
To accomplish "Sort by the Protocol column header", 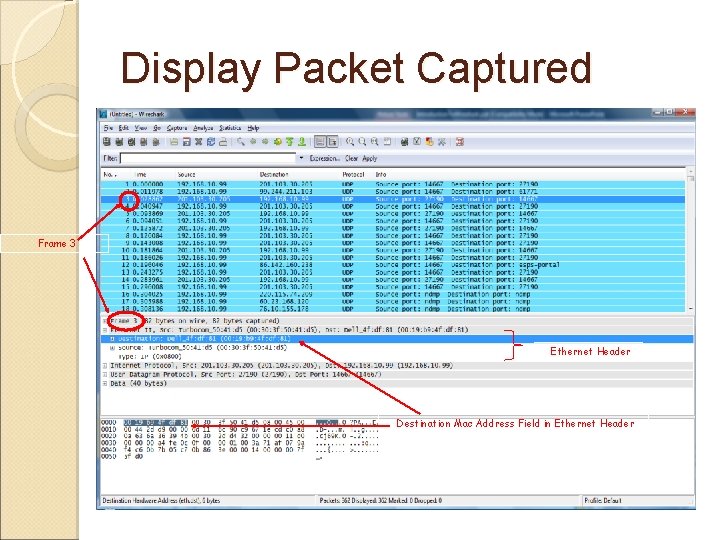I will tap(353, 175).
